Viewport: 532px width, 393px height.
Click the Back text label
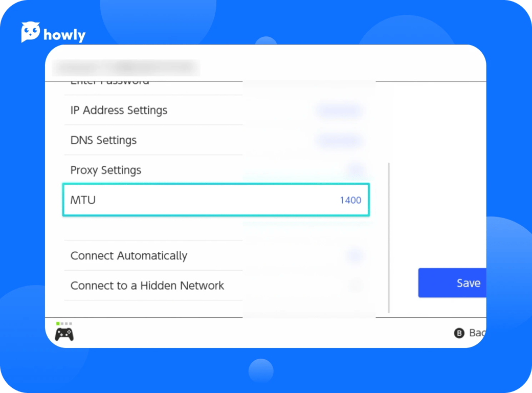[477, 333]
